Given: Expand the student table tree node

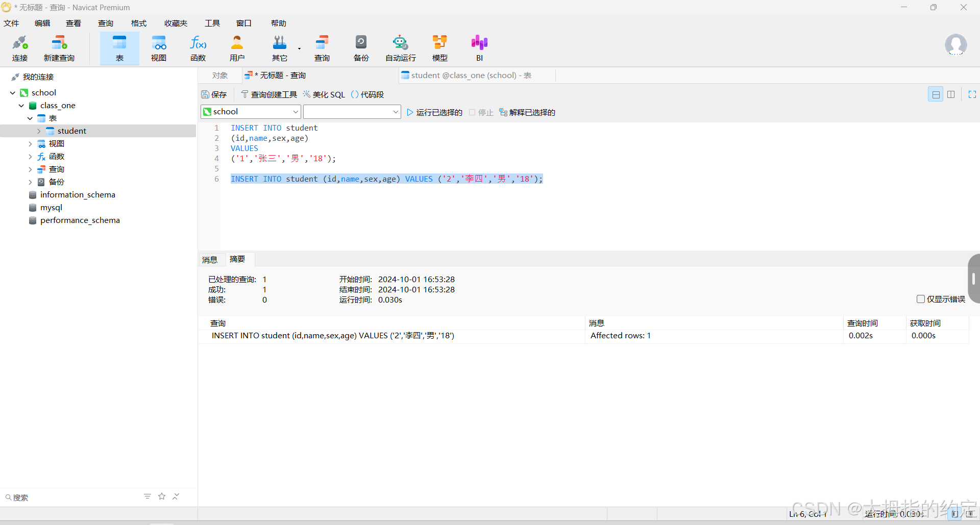Looking at the screenshot, I should [x=39, y=131].
